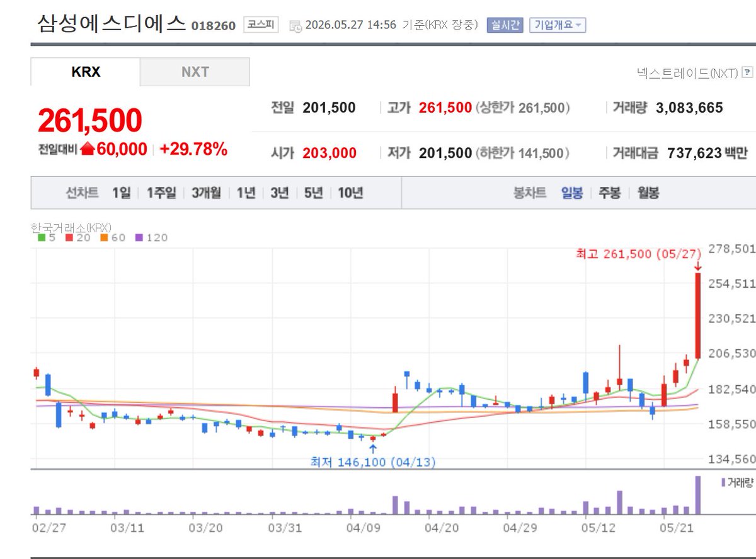Click the 최저 146,100 (04/13) chart label
The width and height of the screenshot is (756, 559).
[x=373, y=462]
